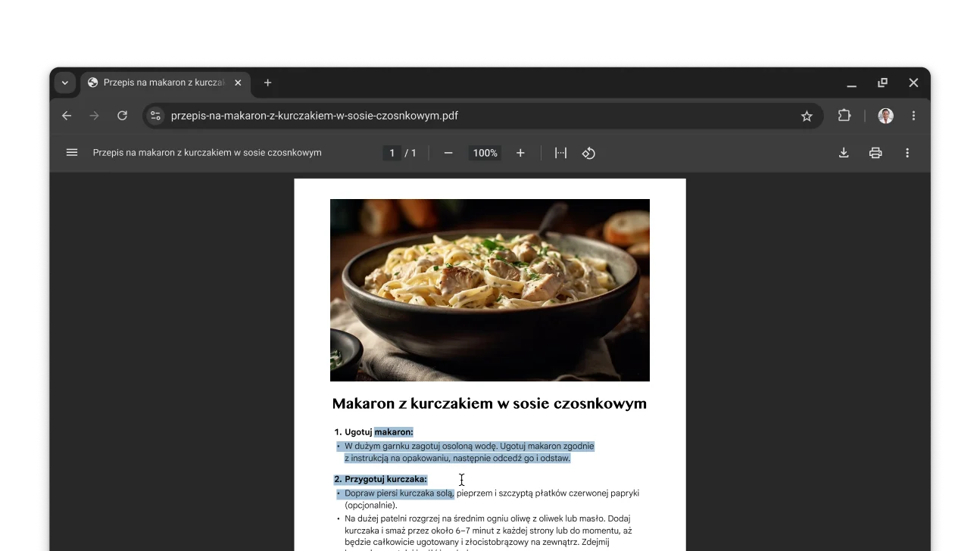Zoom out of the PDF
Viewport: 980px width, 551px height.
point(448,152)
